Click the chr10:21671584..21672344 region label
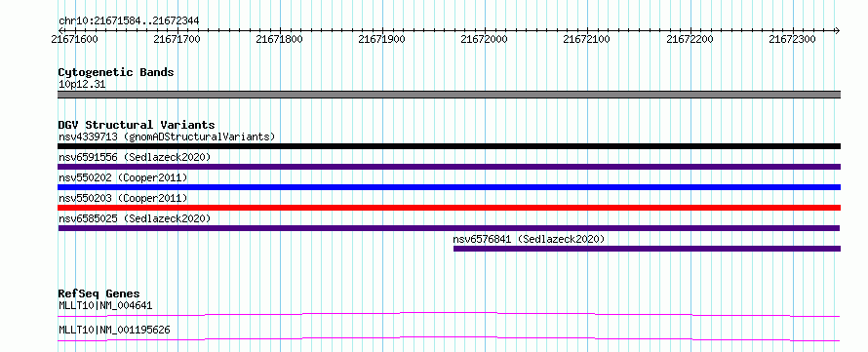This screenshot has height=352, width=868. [x=129, y=21]
